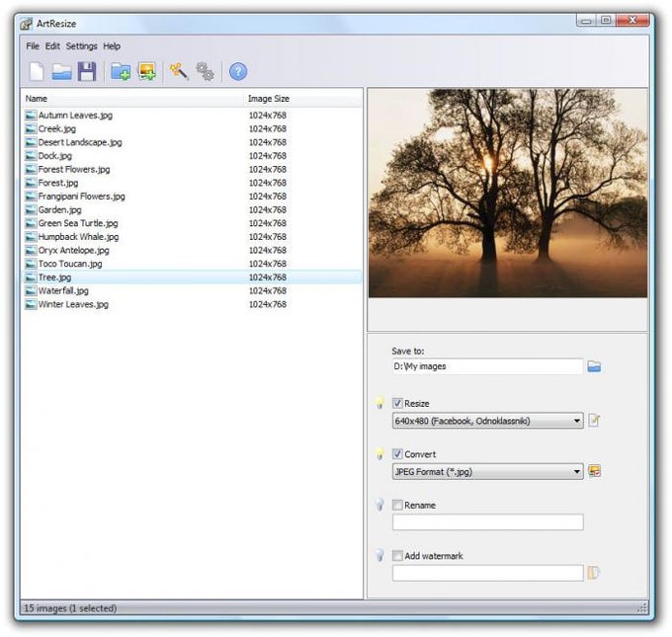The width and height of the screenshot is (672, 637).
Task: Save project using the floppy disk icon
Action: click(87, 71)
